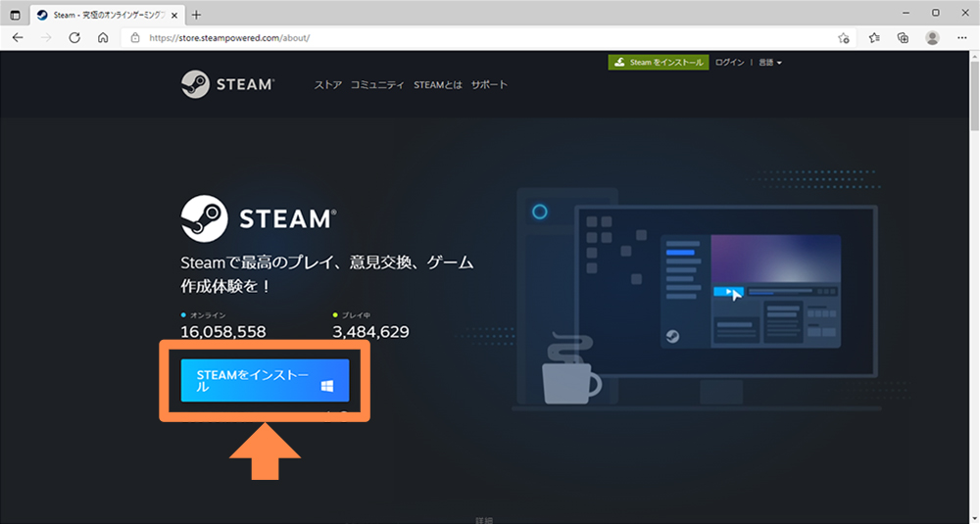The height and width of the screenshot is (524, 980).
Task: Open the コミュニティ menu item
Action: click(x=377, y=85)
